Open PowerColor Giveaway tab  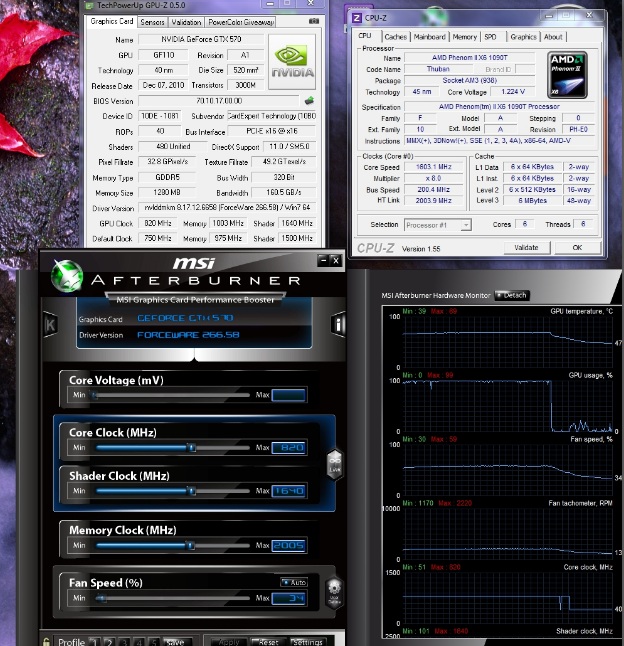[x=241, y=22]
